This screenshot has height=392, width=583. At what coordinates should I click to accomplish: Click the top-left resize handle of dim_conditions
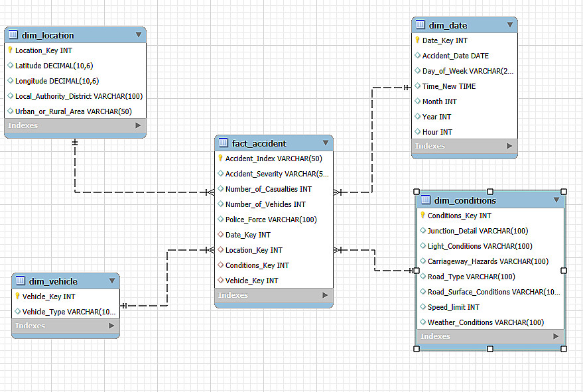(417, 192)
